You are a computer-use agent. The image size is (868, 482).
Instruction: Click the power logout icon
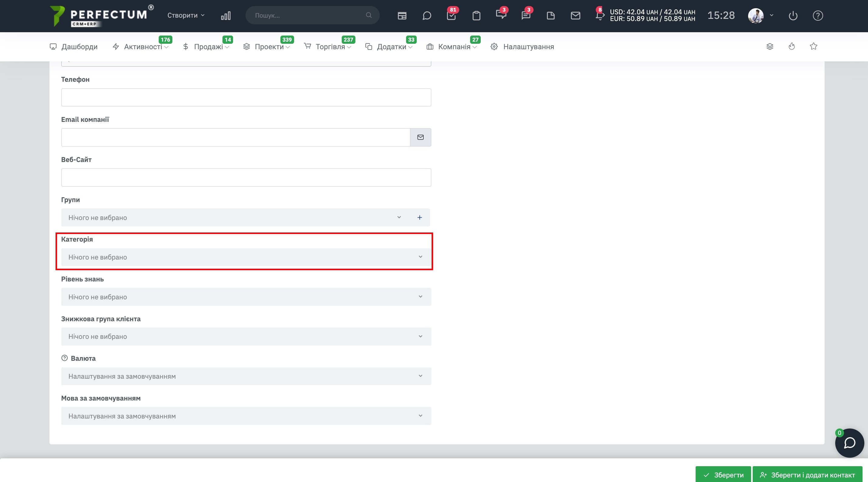[x=793, y=15]
